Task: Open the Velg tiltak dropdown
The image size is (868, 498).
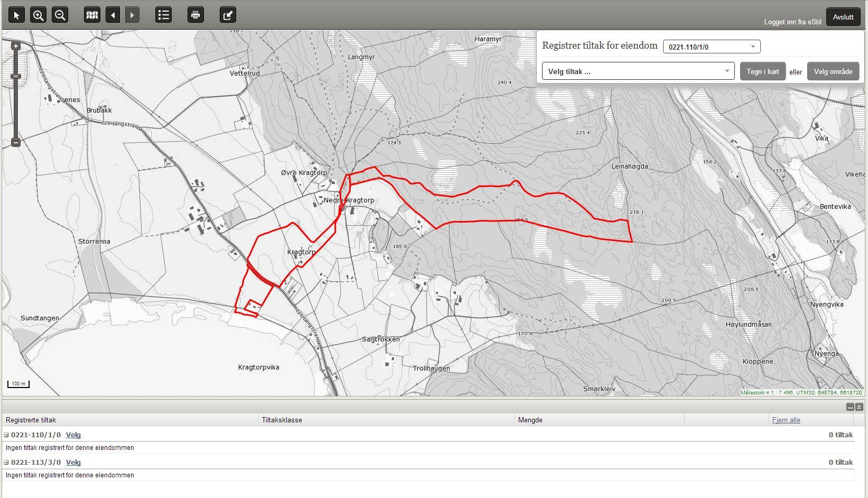Action: coord(638,71)
